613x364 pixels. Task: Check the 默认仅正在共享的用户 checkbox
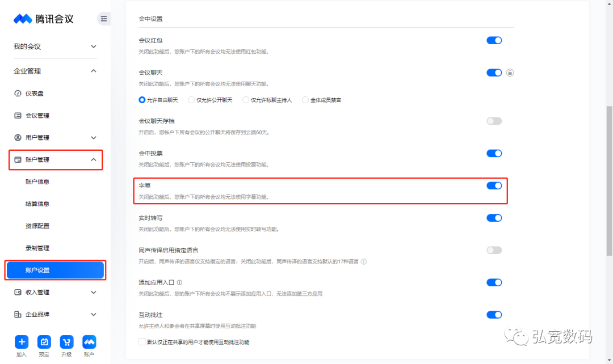(142, 342)
